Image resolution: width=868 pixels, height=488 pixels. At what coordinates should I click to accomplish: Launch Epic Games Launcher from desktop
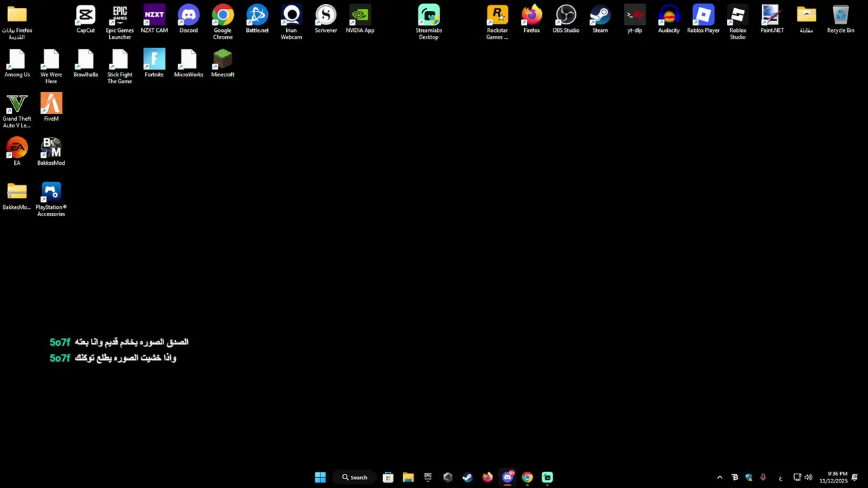tap(119, 23)
